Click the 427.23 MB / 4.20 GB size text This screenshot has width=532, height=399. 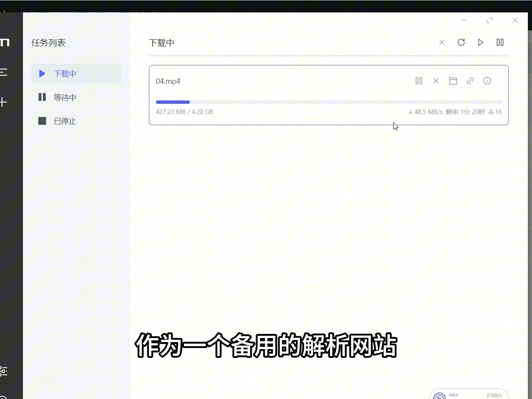pos(184,112)
